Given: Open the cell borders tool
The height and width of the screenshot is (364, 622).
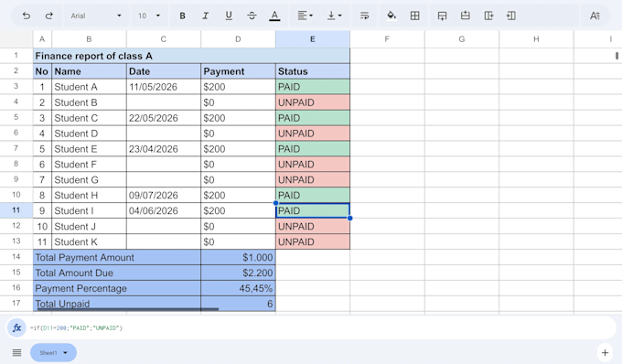Looking at the screenshot, I should click(x=415, y=16).
